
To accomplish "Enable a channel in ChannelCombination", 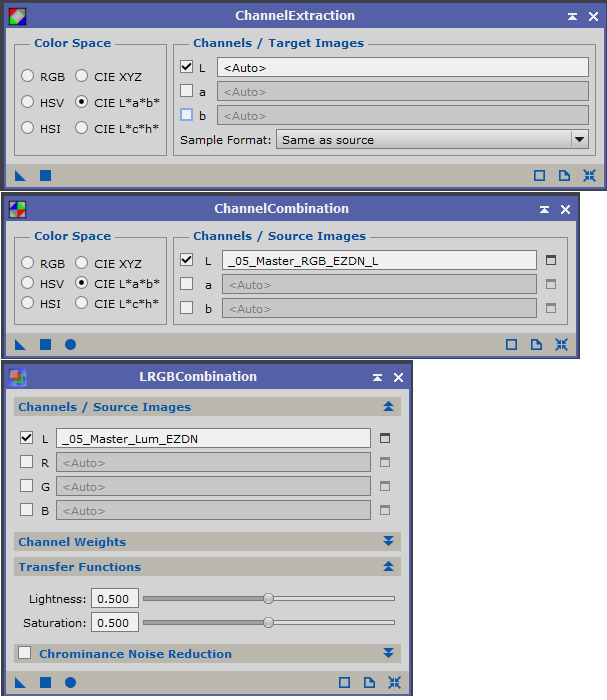I will (x=187, y=284).
